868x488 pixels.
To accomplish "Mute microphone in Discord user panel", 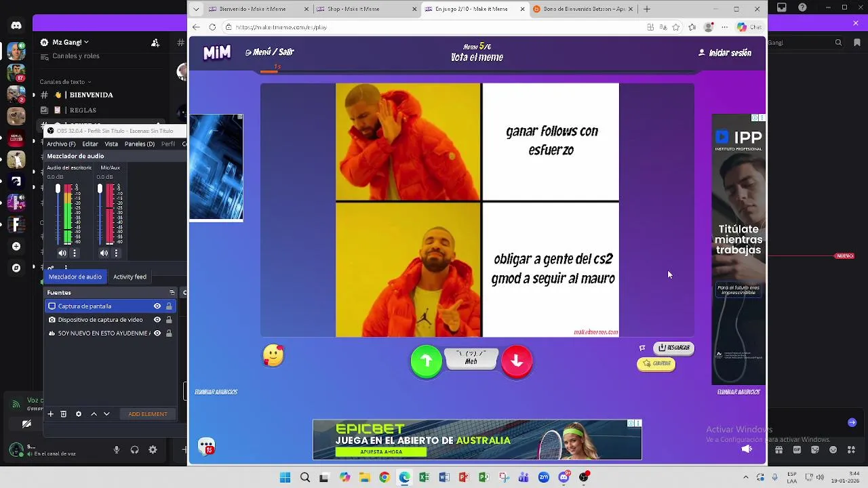I will tap(117, 449).
